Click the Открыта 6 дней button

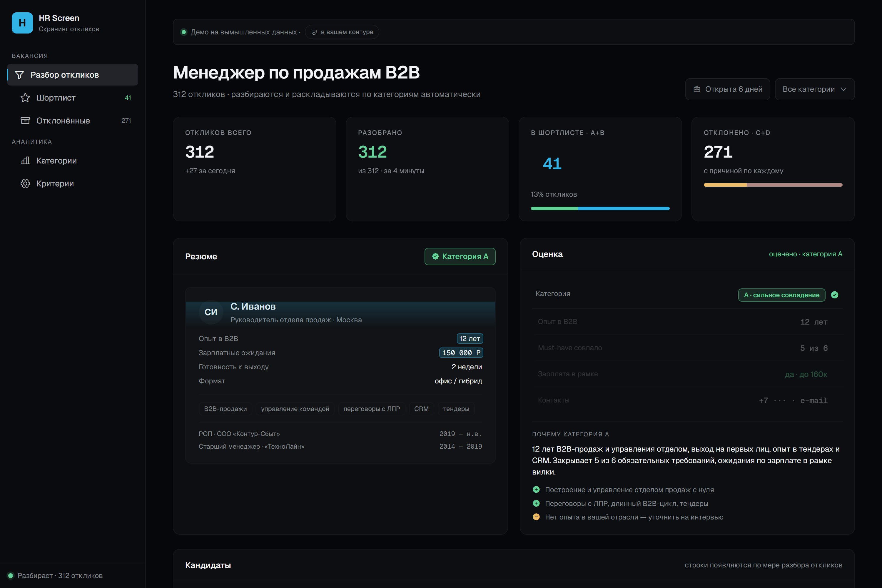pos(727,89)
